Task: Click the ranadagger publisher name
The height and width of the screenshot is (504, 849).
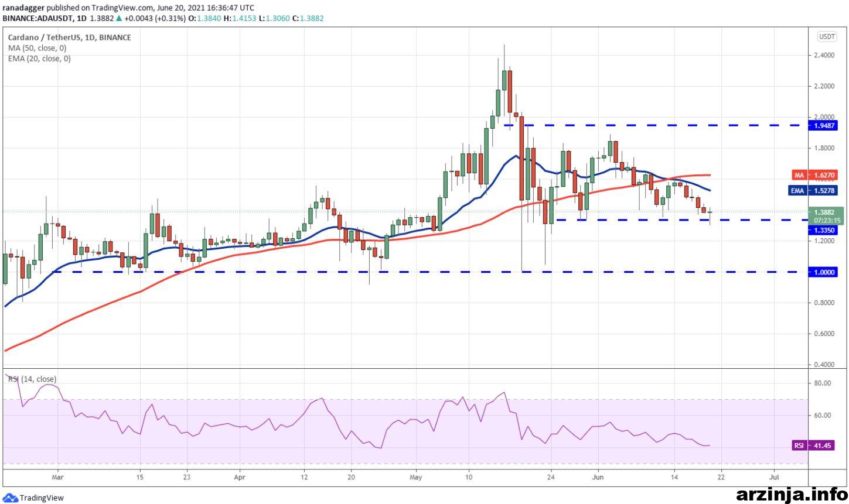Action: tap(23, 8)
